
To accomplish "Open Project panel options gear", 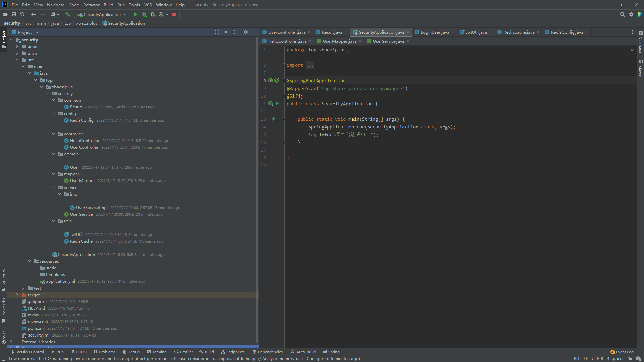I will 246,32.
